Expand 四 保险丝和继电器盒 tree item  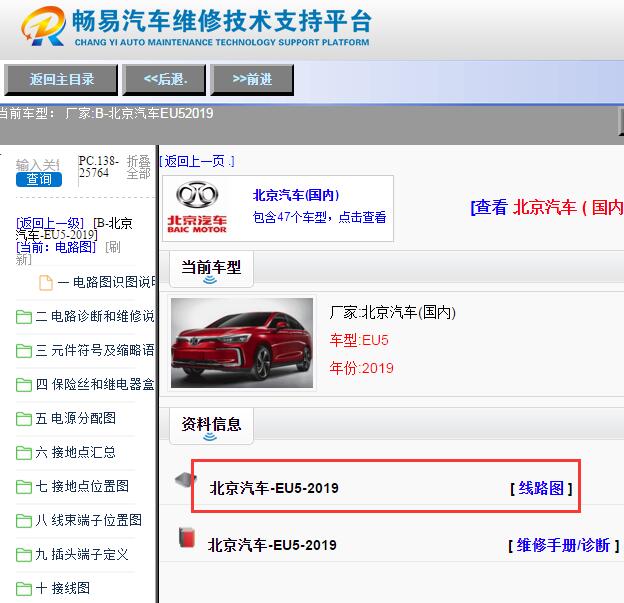[x=95, y=384]
